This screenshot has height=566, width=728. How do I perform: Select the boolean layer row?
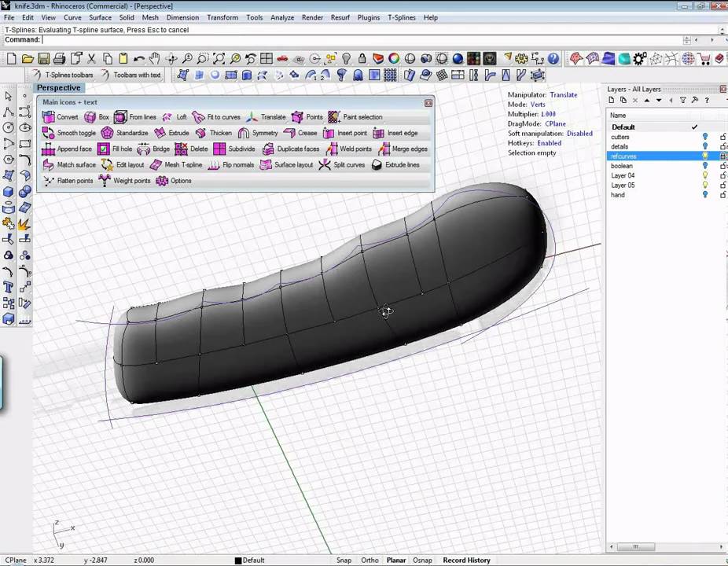pyautogui.click(x=666, y=166)
